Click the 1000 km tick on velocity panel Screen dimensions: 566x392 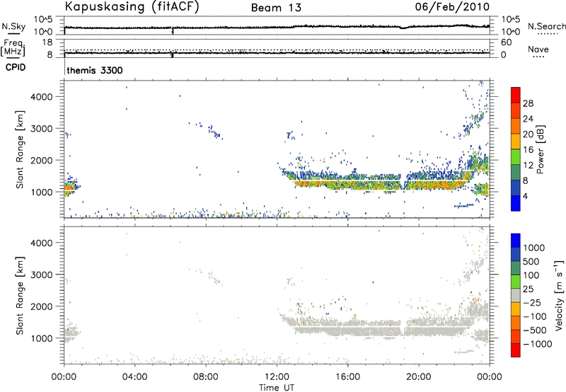point(42,338)
